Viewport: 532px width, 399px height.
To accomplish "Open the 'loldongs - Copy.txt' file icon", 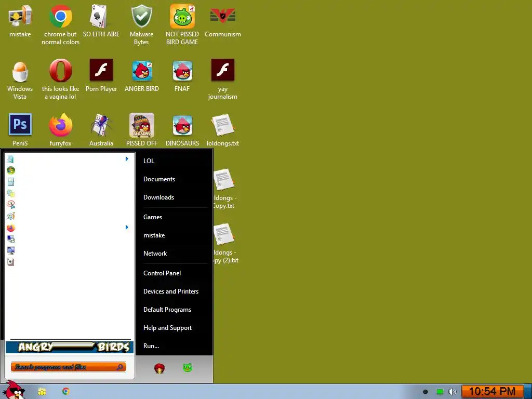I will click(x=224, y=189).
